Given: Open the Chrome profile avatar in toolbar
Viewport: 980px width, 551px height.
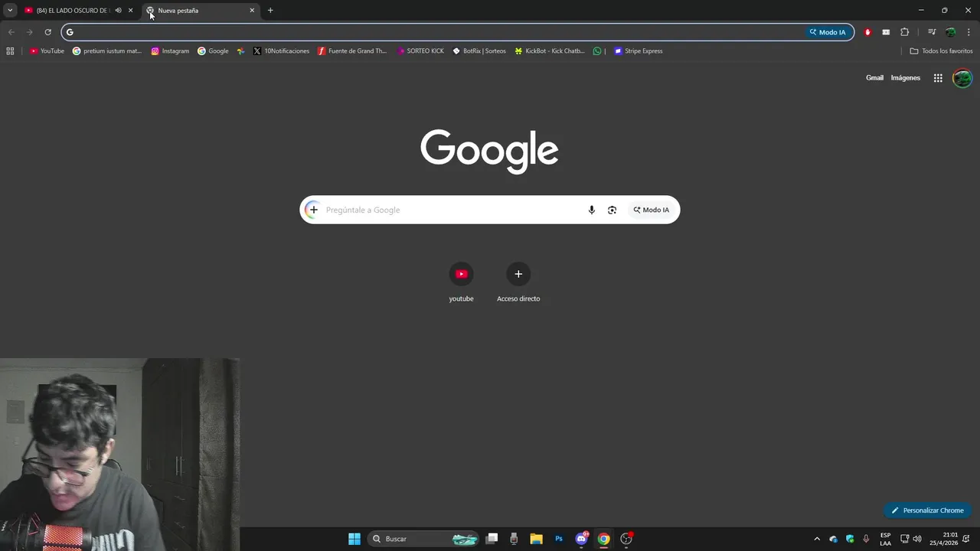Looking at the screenshot, I should pyautogui.click(x=950, y=32).
